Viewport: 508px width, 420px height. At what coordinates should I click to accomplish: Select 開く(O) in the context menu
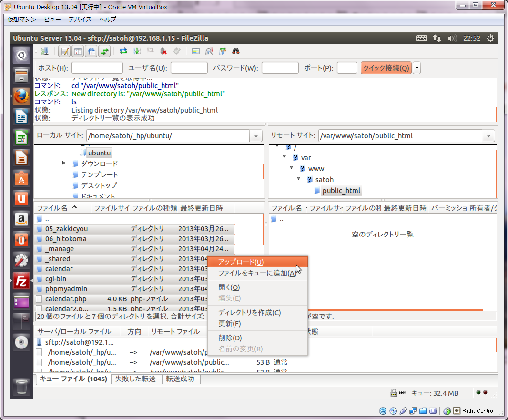tap(257, 287)
